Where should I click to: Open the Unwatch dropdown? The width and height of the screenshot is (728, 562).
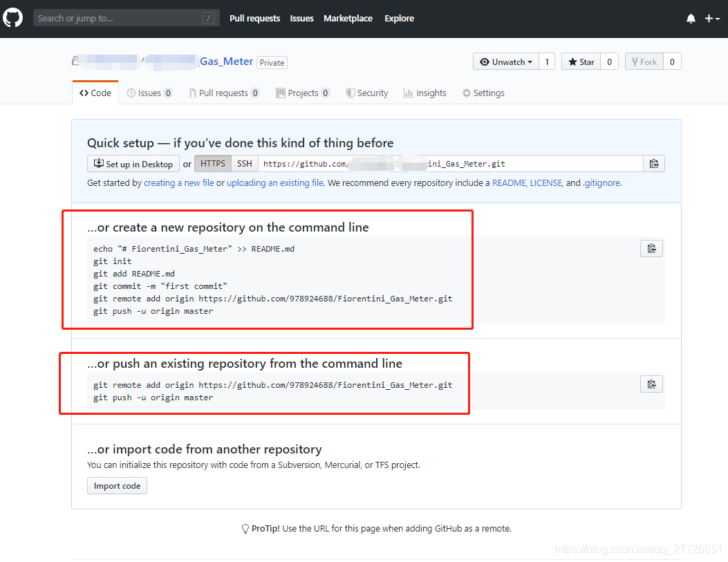coord(506,62)
